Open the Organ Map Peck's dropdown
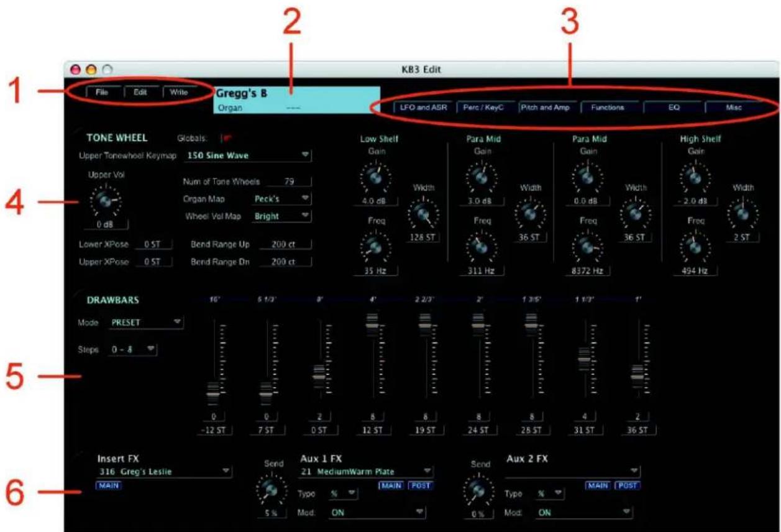Screen dimensions: 781x532 click(281, 199)
